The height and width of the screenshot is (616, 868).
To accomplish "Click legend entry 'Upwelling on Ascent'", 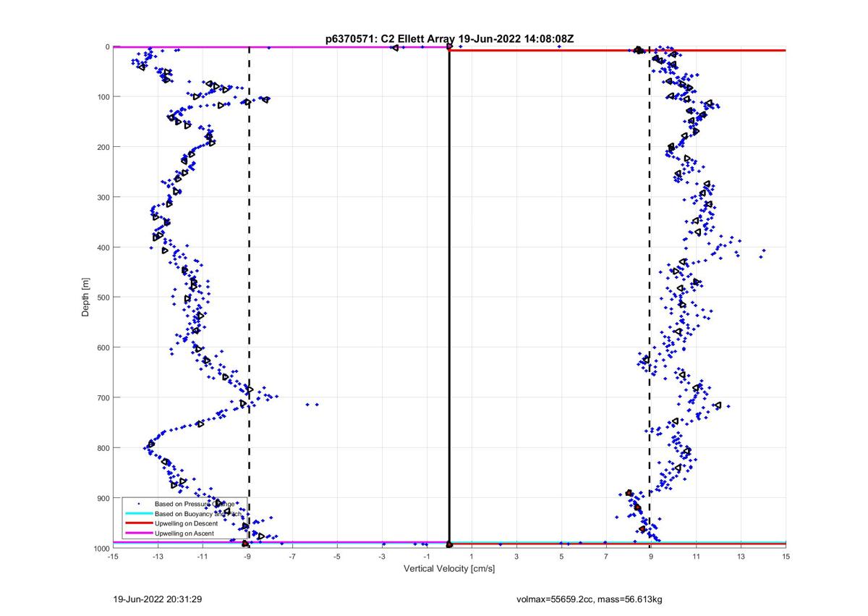I will (184, 533).
